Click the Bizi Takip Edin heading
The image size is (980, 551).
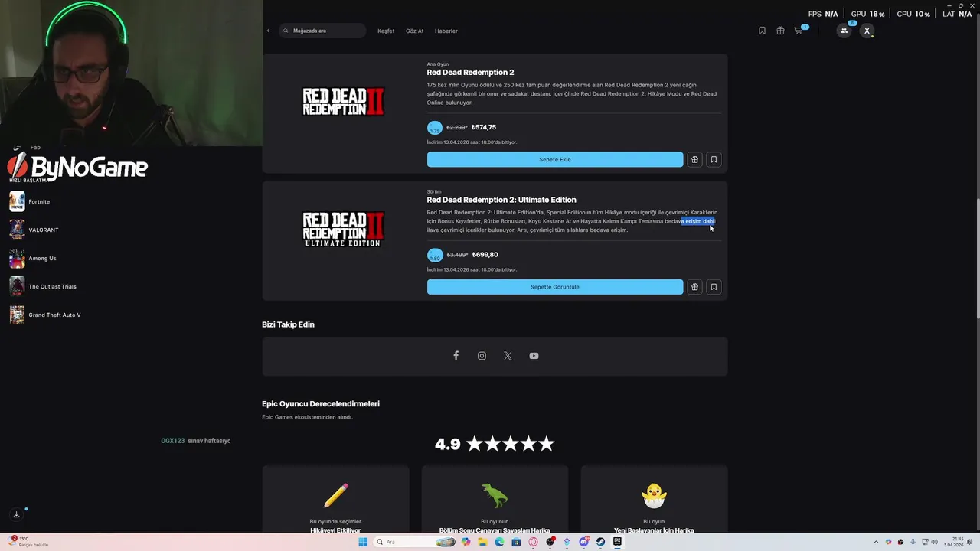pos(288,324)
